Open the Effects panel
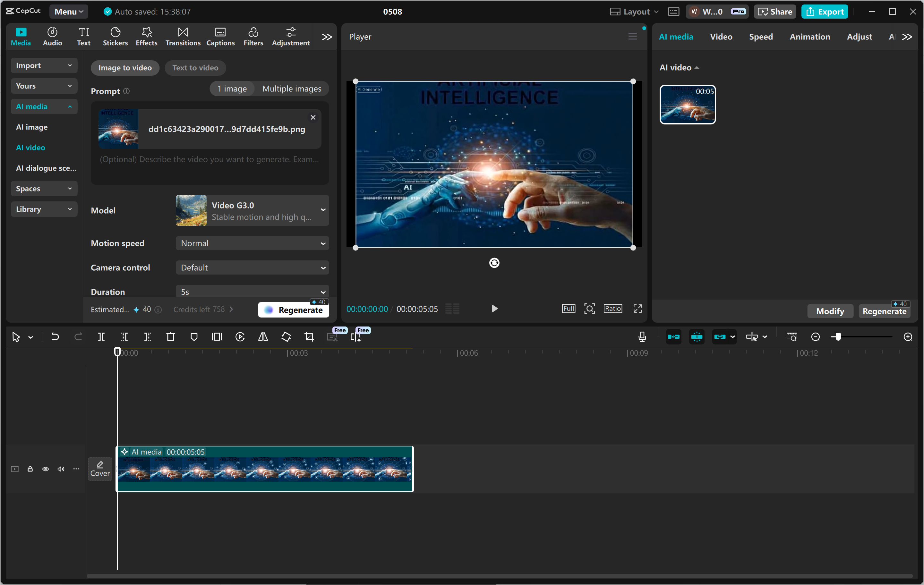Image resolution: width=924 pixels, height=585 pixels. [146, 37]
